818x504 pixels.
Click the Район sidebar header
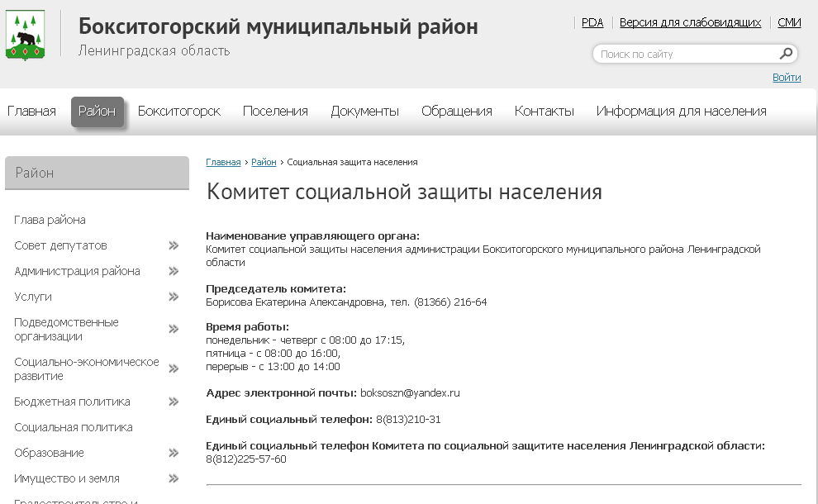point(97,173)
